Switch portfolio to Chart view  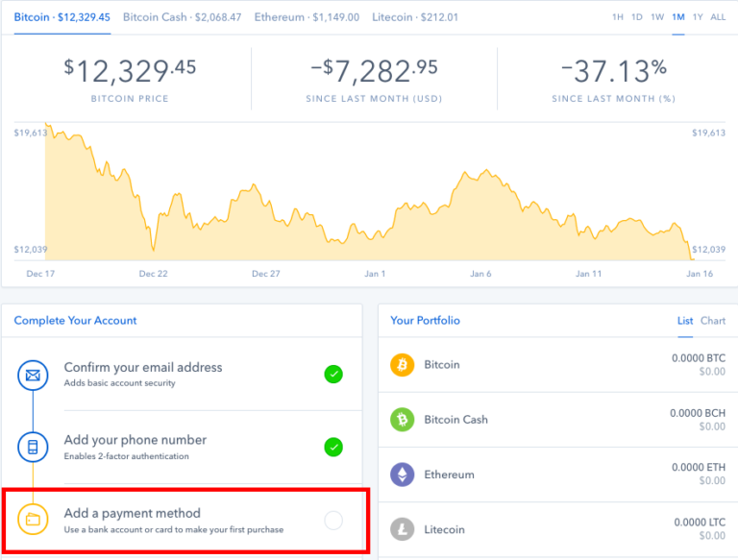[713, 321]
